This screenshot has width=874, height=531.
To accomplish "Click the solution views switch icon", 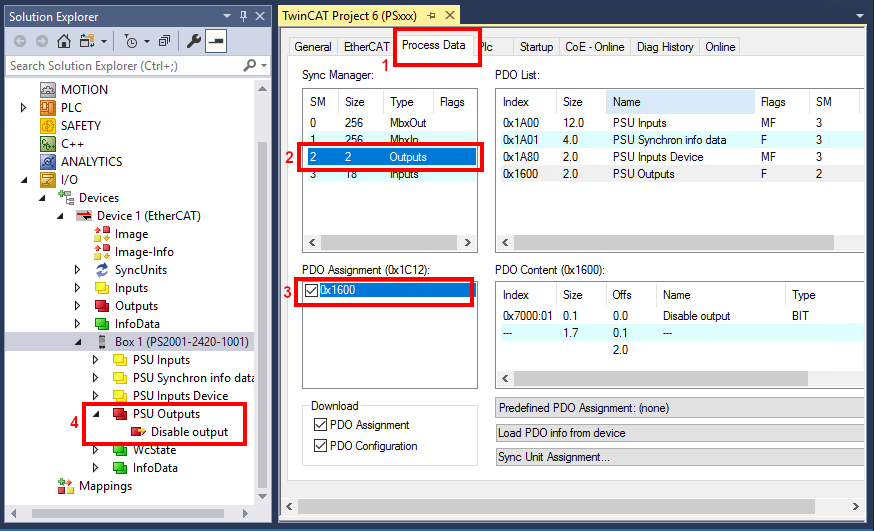I will [88, 41].
